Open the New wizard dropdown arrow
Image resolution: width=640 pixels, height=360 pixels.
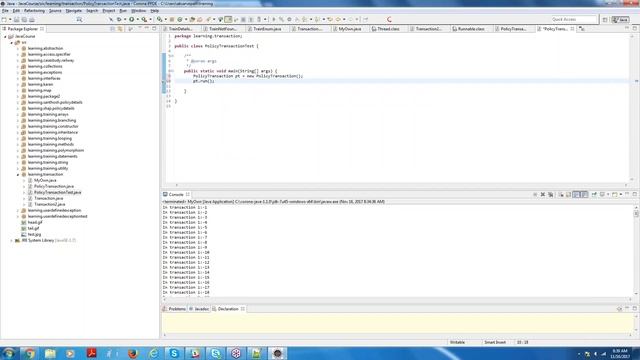tap(10, 20)
